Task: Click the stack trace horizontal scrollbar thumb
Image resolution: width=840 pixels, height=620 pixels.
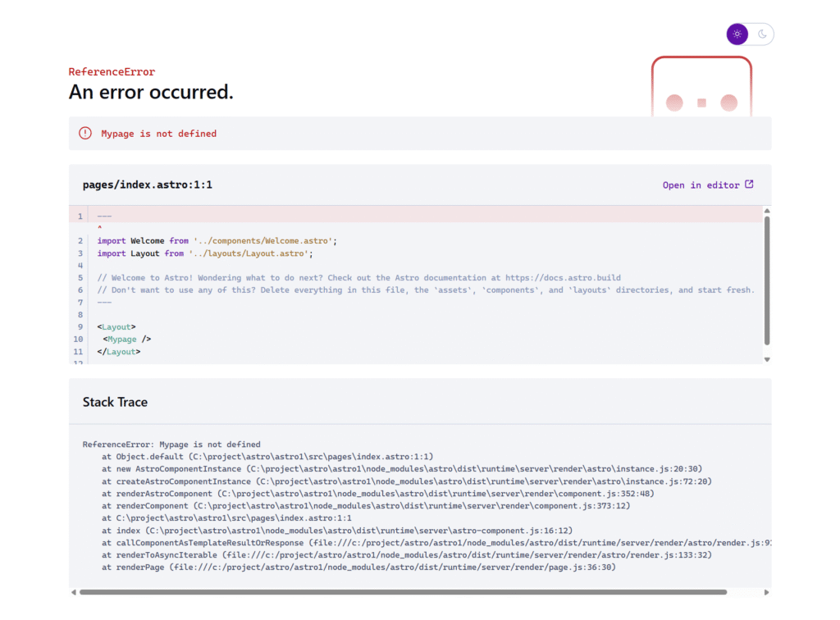Action: [402, 592]
